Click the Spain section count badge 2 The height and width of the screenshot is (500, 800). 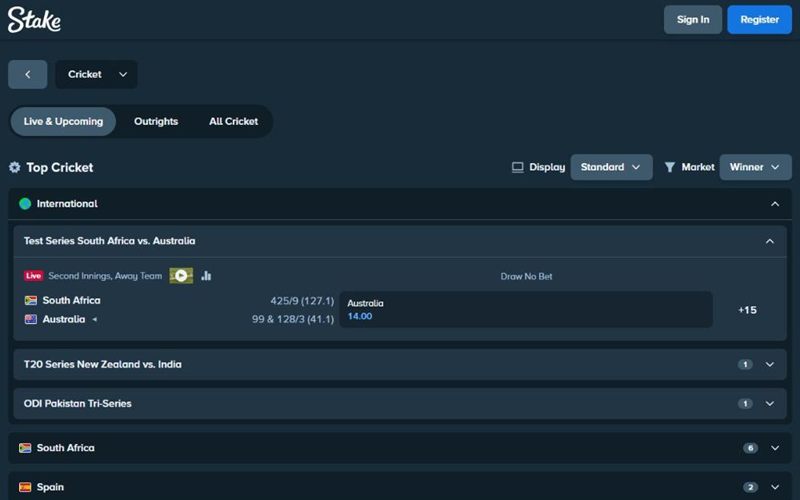(x=750, y=487)
